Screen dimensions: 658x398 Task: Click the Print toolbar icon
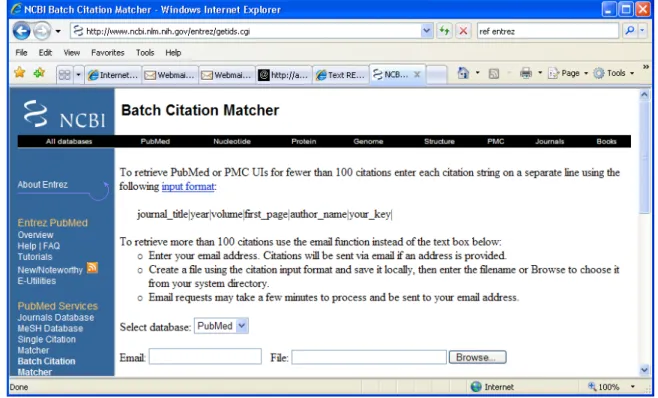click(526, 73)
